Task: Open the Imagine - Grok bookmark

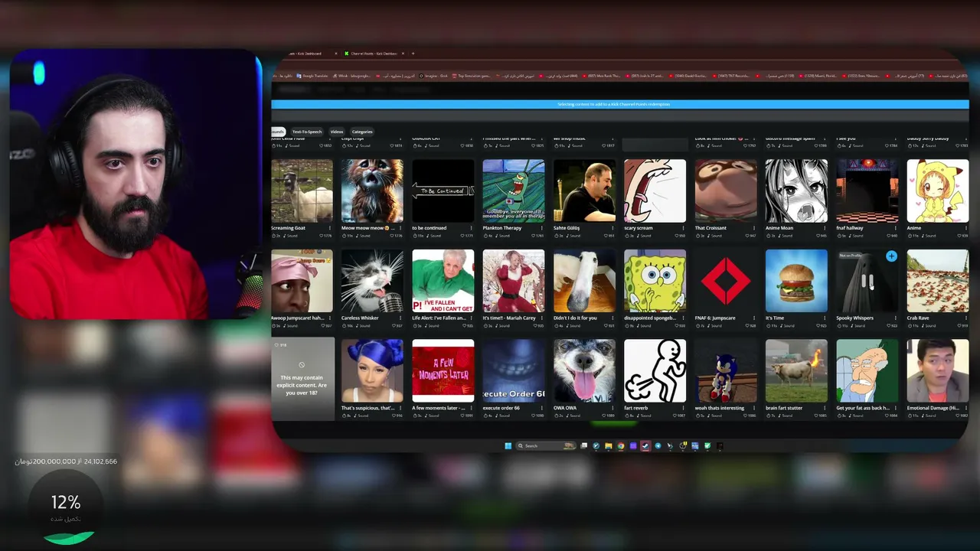Action: tap(433, 76)
